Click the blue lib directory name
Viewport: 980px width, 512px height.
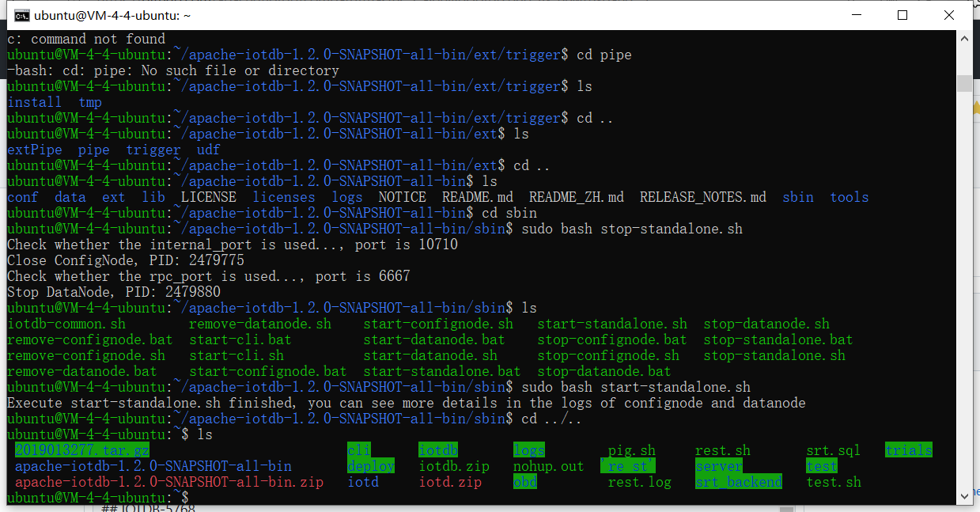(x=153, y=197)
